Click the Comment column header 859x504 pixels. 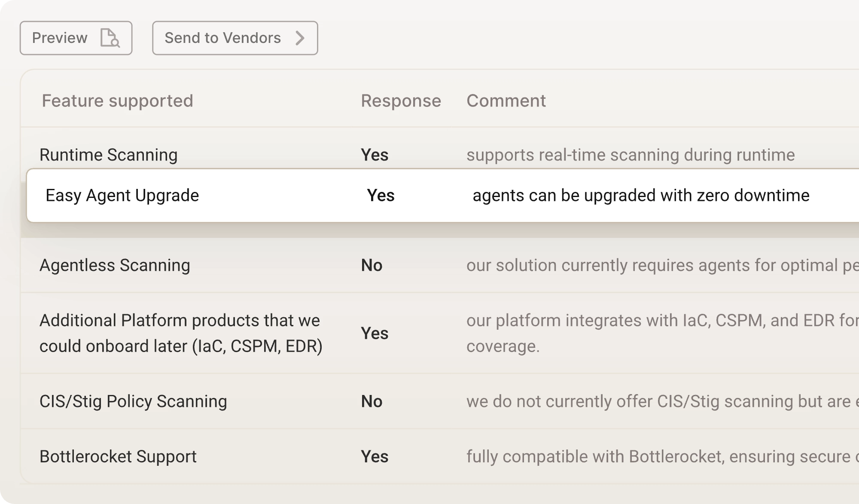[506, 100]
